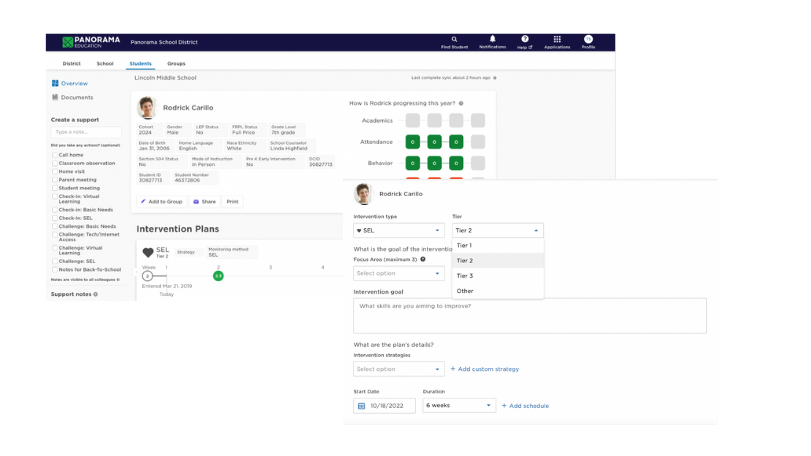This screenshot has height=456, width=811.
Task: Click the help icon by progressing this year
Action: [x=461, y=103]
